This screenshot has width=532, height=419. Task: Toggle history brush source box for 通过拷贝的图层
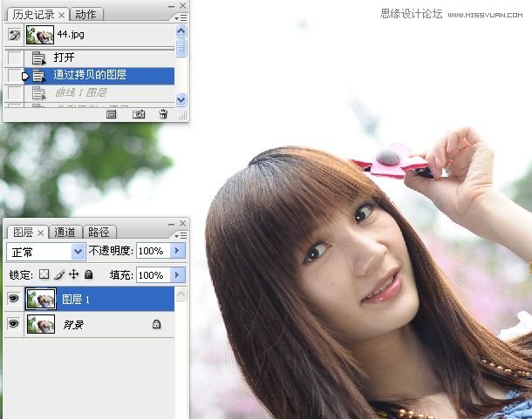coord(15,76)
